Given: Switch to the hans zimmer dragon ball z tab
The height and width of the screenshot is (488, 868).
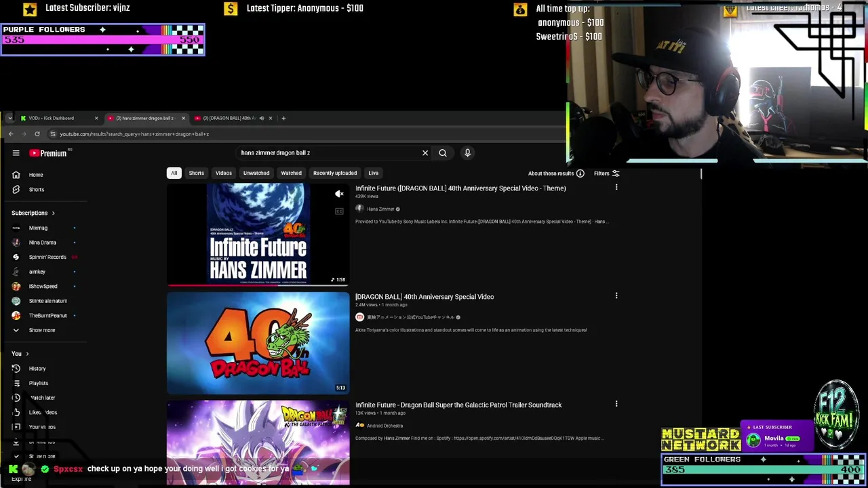Looking at the screenshot, I should click(144, 118).
